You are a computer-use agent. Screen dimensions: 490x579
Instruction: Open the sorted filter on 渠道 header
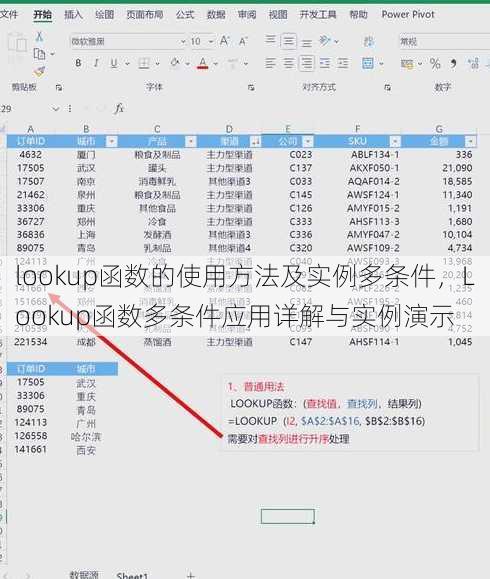[x=255, y=141]
